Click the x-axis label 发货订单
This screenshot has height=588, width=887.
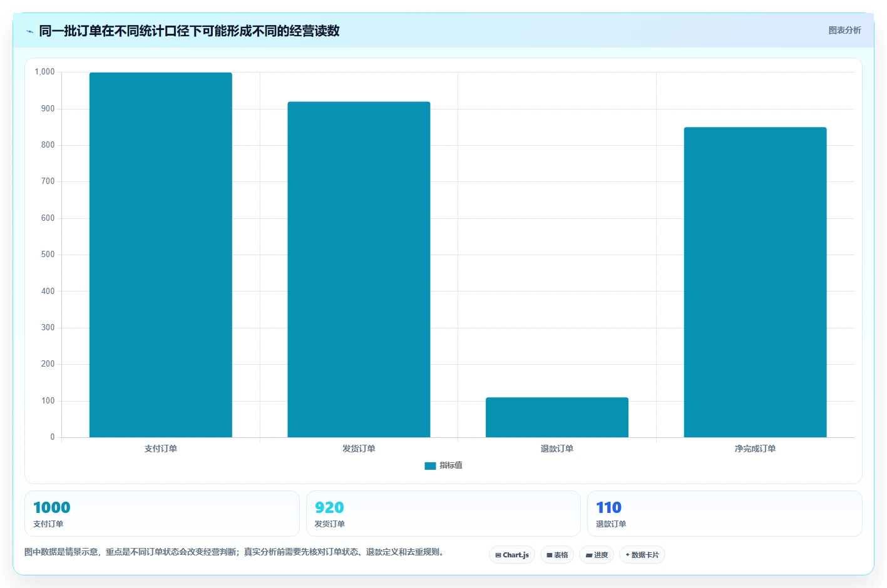(359, 449)
